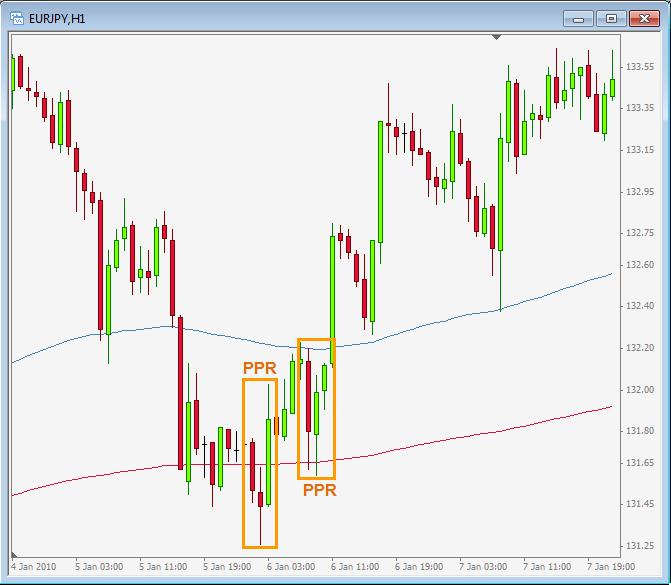
Task: Click the 7 Jan 11:00 time label
Action: (x=546, y=567)
